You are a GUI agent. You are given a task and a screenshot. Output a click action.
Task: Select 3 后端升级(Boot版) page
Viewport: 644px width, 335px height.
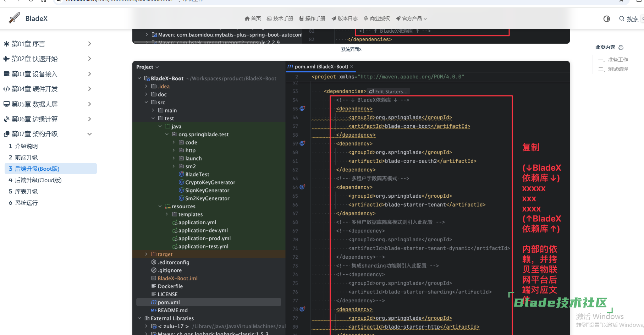tap(51, 169)
